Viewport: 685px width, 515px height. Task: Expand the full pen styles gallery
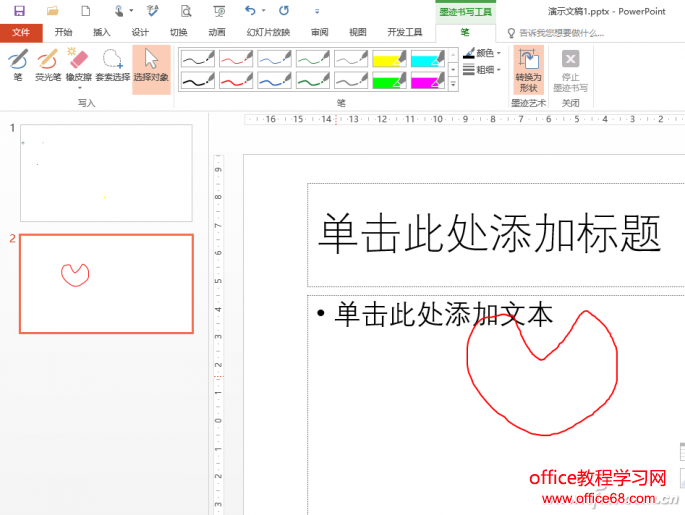click(x=453, y=84)
